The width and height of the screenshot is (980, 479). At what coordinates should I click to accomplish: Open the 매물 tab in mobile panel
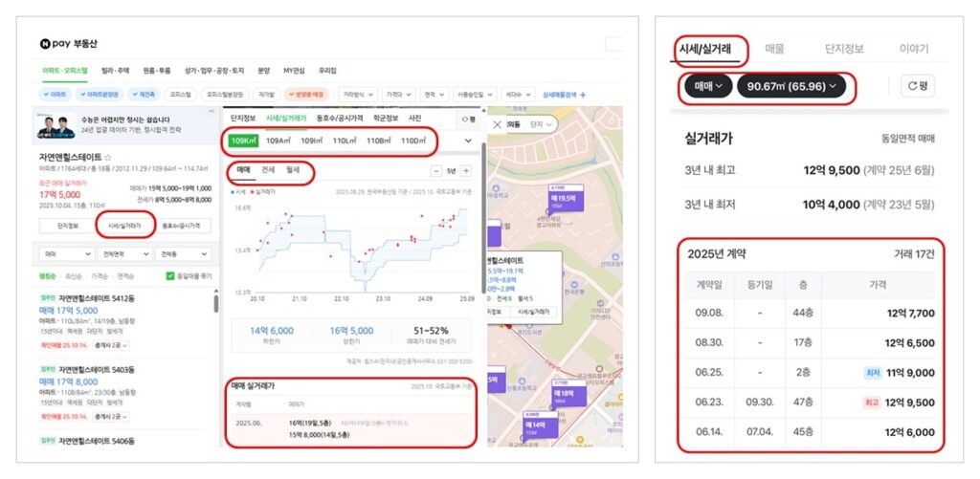[x=775, y=49]
